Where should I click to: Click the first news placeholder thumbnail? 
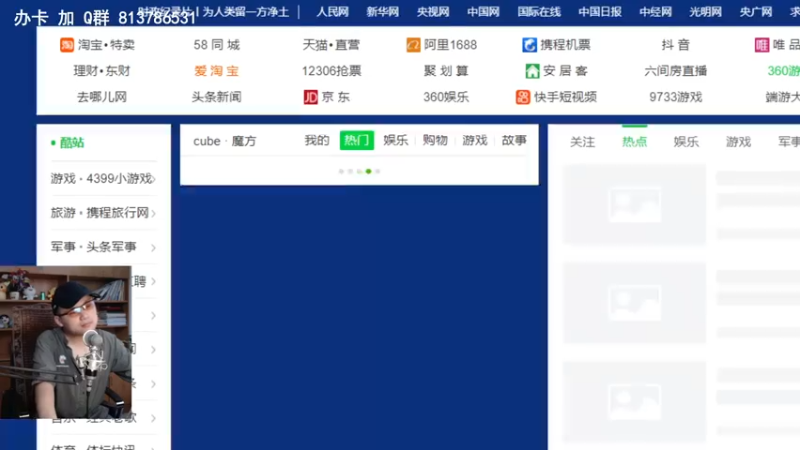[635, 205]
